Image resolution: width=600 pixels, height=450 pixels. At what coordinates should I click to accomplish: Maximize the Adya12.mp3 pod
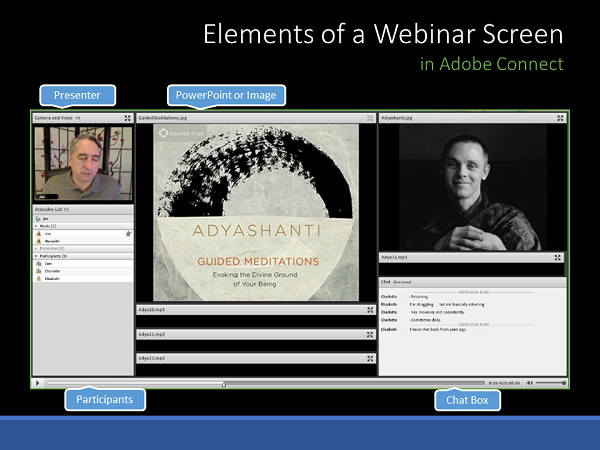[x=370, y=359]
